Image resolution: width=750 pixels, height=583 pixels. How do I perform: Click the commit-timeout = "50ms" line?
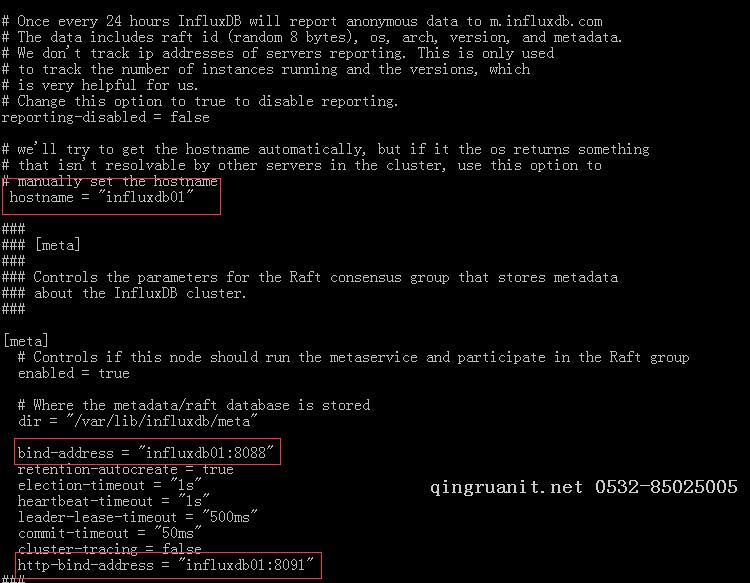110,533
